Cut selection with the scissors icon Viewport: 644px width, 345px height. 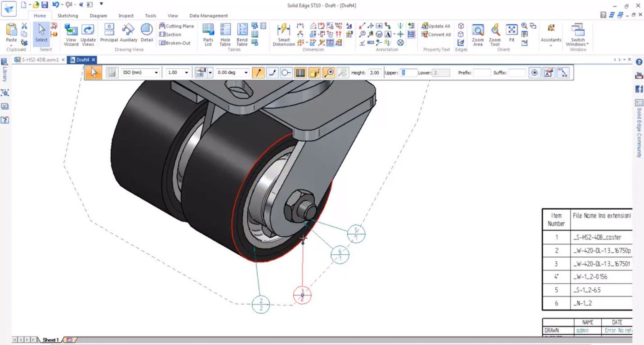coord(24,26)
